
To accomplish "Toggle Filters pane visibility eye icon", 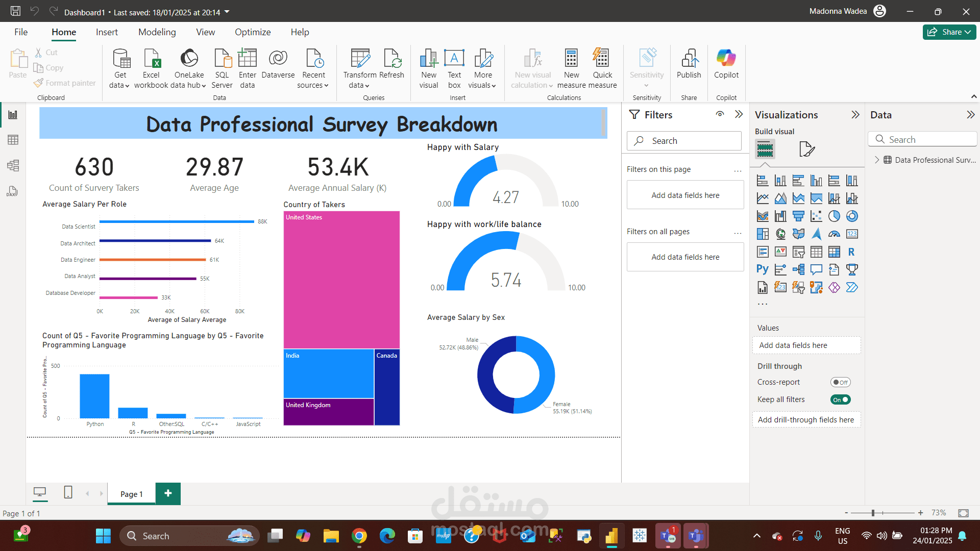I will tap(720, 114).
